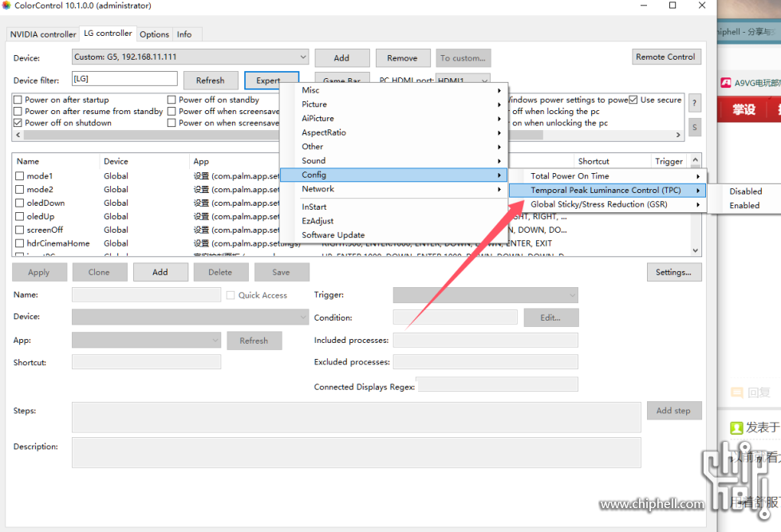The width and height of the screenshot is (781, 532).
Task: Open the LG controller tab
Action: (x=108, y=33)
